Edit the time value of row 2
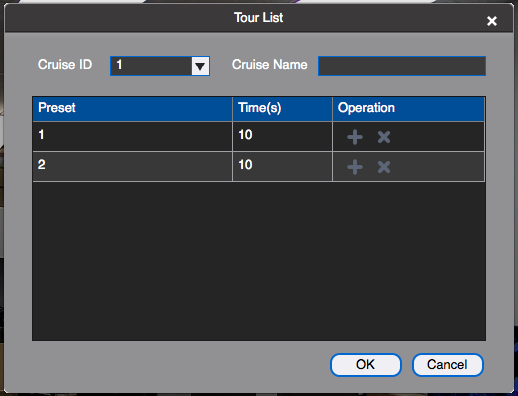The image size is (518, 396). point(282,166)
